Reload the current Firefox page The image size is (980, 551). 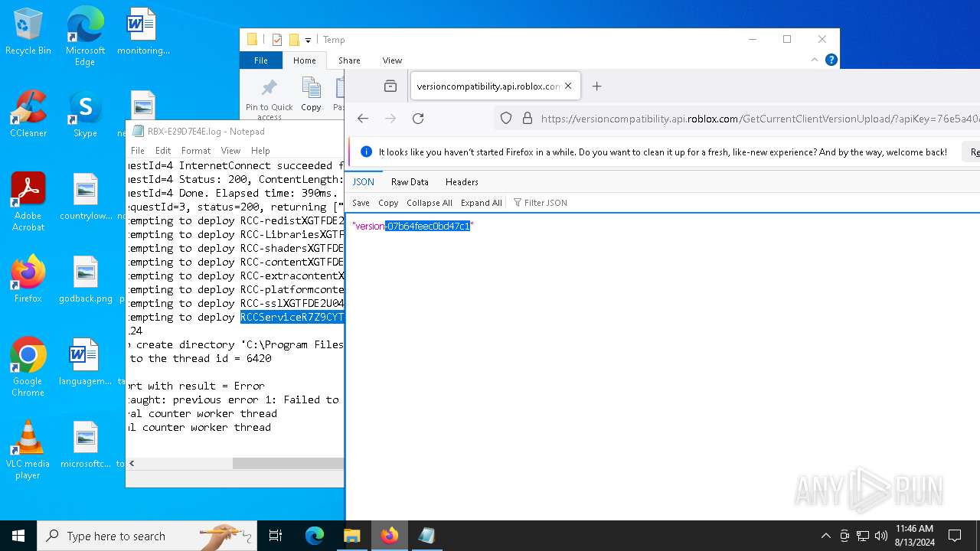[418, 119]
